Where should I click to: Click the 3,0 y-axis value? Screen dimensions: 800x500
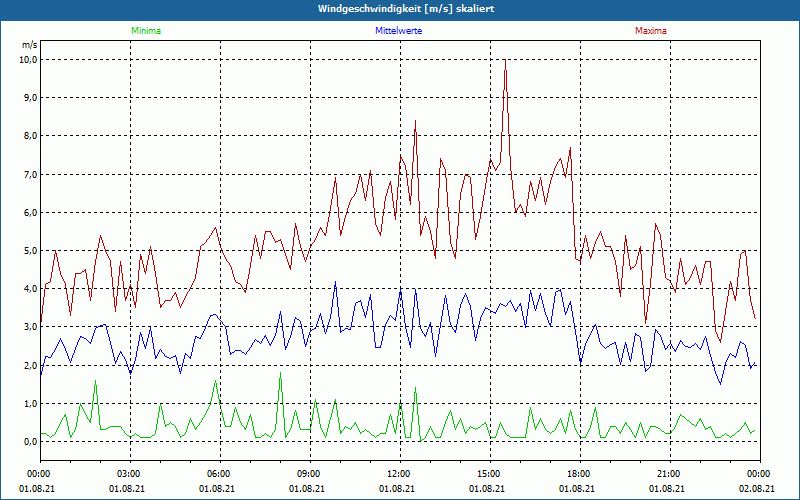click(31, 327)
